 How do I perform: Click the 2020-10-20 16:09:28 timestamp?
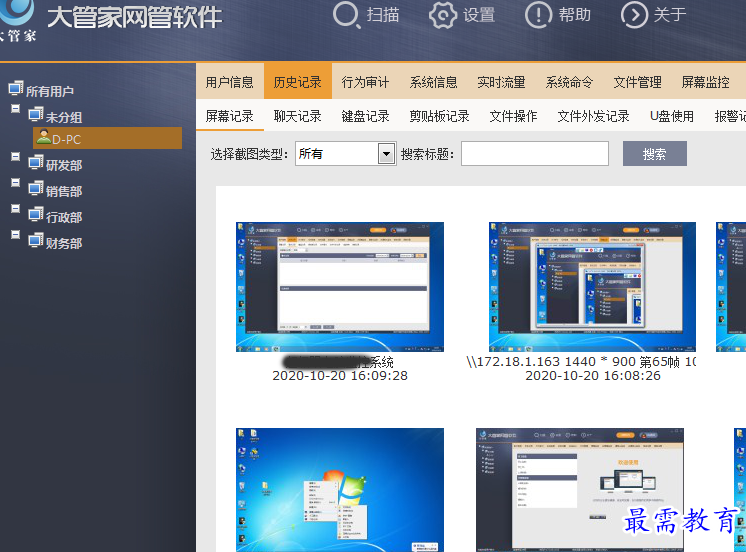coord(340,375)
